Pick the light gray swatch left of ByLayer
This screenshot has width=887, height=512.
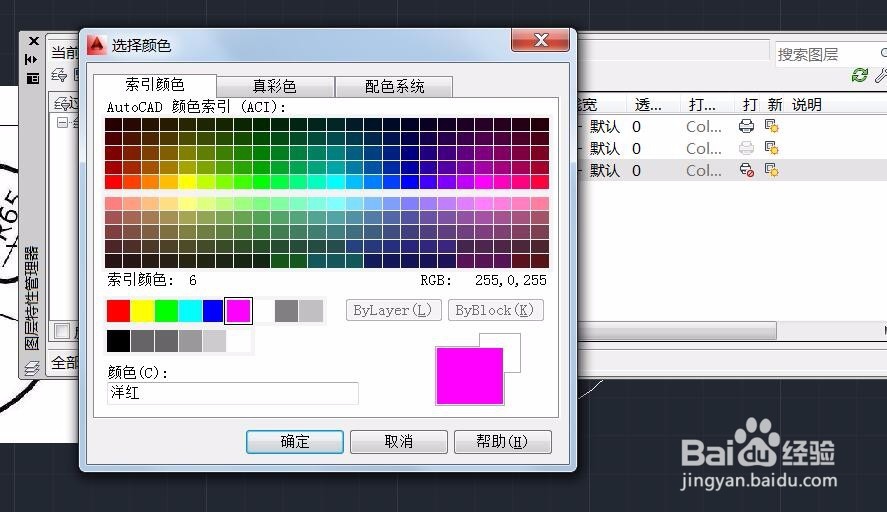[311, 311]
